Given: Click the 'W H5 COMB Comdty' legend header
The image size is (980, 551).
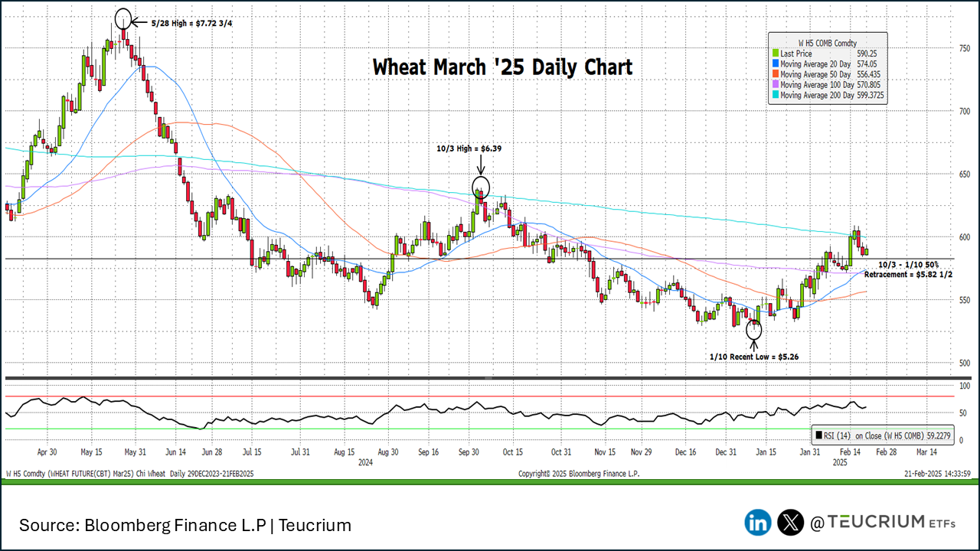Looking at the screenshot, I should point(828,43).
